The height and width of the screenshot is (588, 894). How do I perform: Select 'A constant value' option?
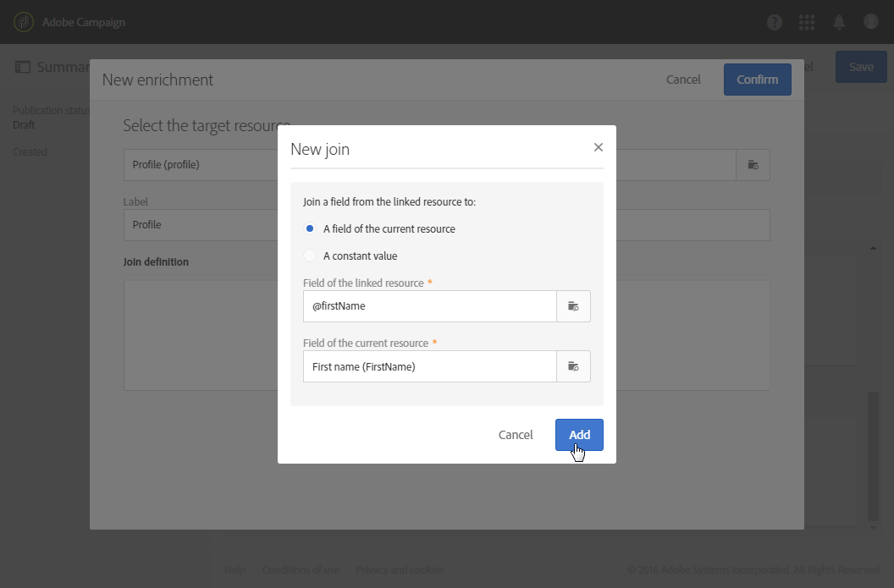(310, 256)
